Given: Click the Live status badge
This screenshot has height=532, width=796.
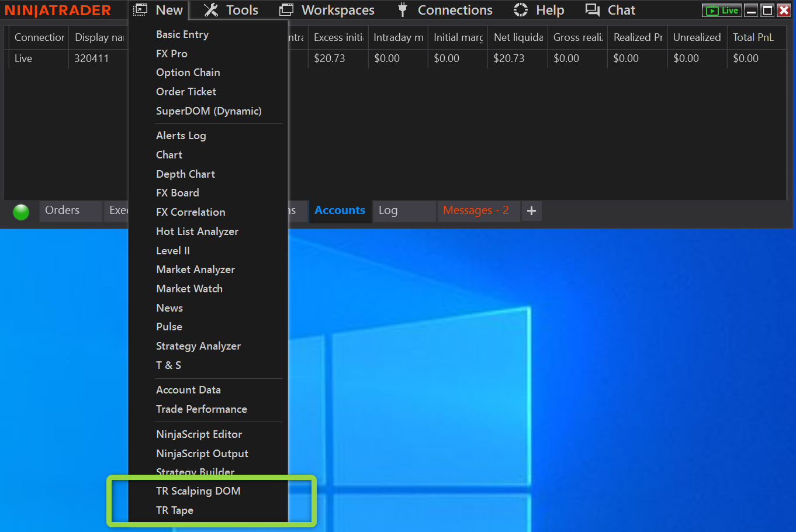Looking at the screenshot, I should [x=722, y=11].
